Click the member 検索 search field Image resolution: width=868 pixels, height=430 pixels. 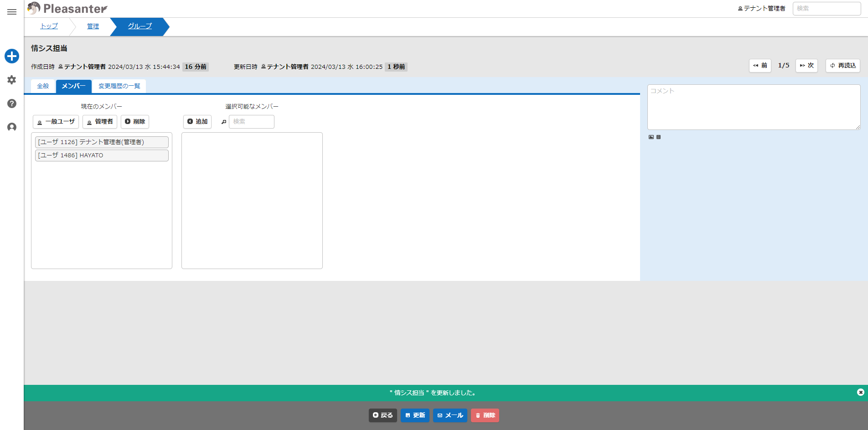click(252, 122)
